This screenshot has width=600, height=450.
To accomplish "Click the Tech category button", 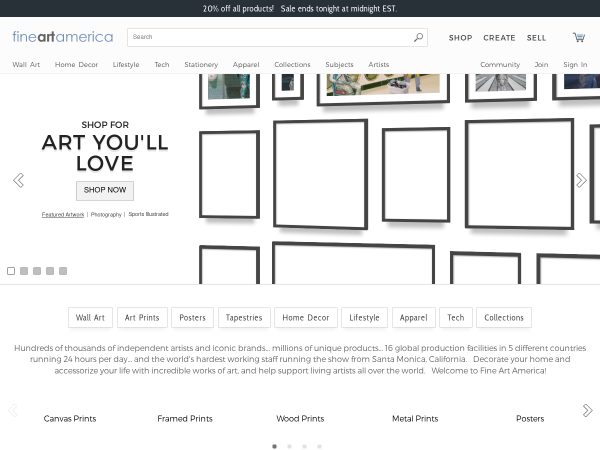I will pos(456,318).
